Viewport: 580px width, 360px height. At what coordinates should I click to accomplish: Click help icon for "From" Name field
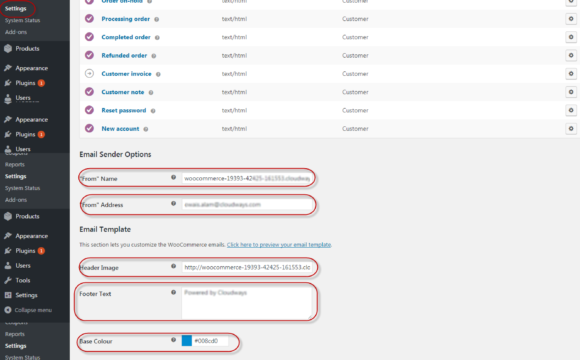click(173, 177)
